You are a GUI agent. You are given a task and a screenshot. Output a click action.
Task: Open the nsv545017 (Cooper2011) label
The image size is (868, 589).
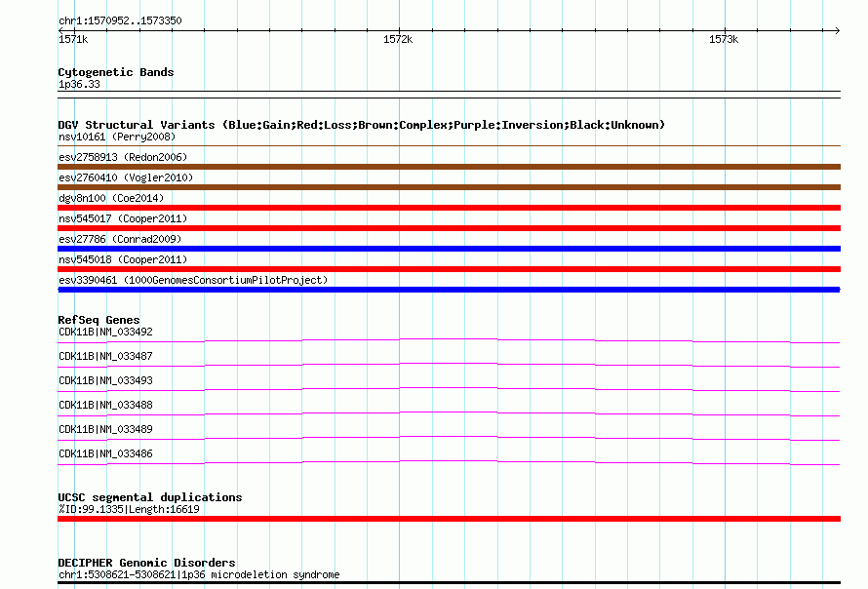[x=123, y=218]
